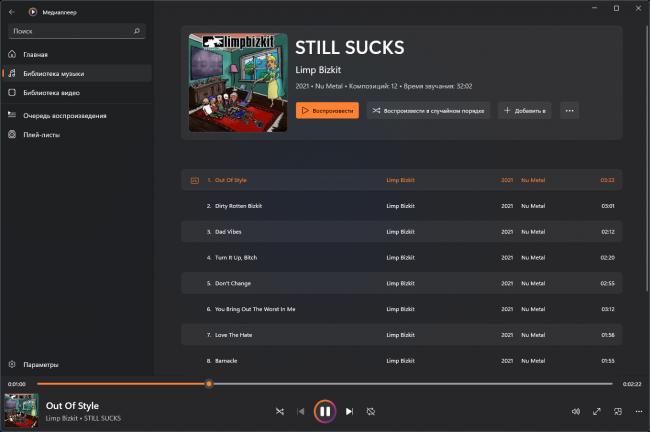
Task: Open playback bar more options
Action: 638,411
